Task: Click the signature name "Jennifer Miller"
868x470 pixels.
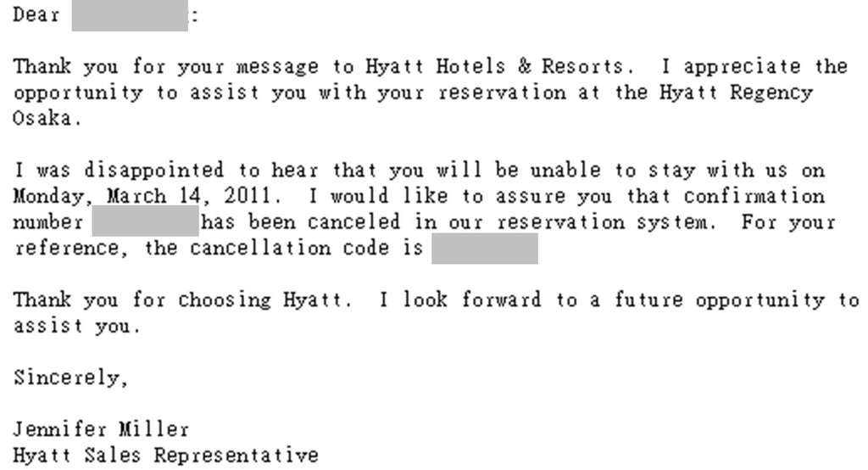Action: tap(102, 429)
